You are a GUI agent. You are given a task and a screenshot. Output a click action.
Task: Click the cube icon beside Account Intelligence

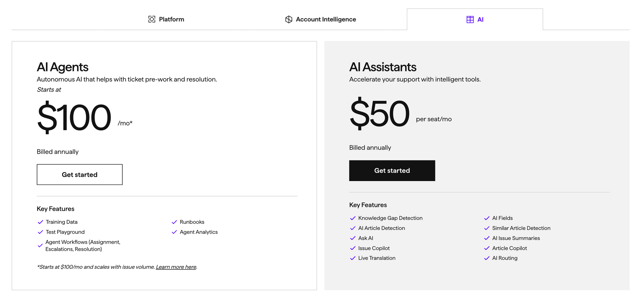point(288,19)
